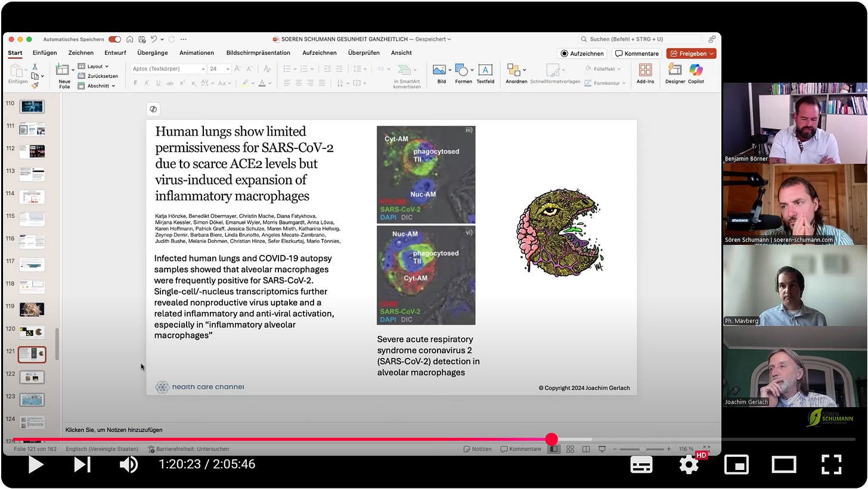Insert a Textfeld text box

(485, 74)
